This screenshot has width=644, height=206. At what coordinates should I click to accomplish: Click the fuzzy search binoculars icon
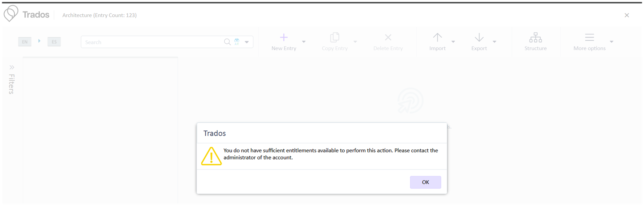(236, 41)
